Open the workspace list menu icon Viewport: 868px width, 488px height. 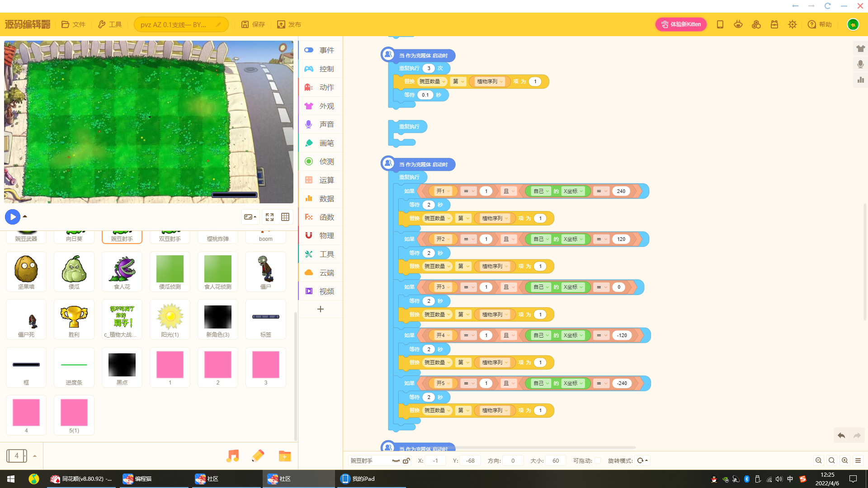tap(858, 460)
